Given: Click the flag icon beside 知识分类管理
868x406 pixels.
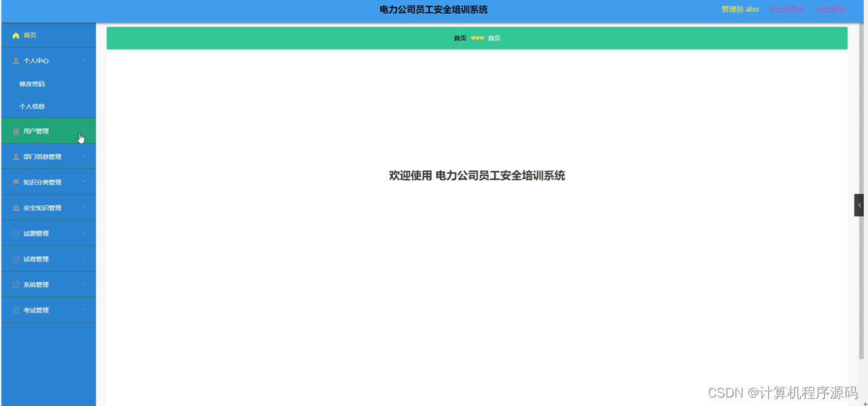Looking at the screenshot, I should [16, 182].
